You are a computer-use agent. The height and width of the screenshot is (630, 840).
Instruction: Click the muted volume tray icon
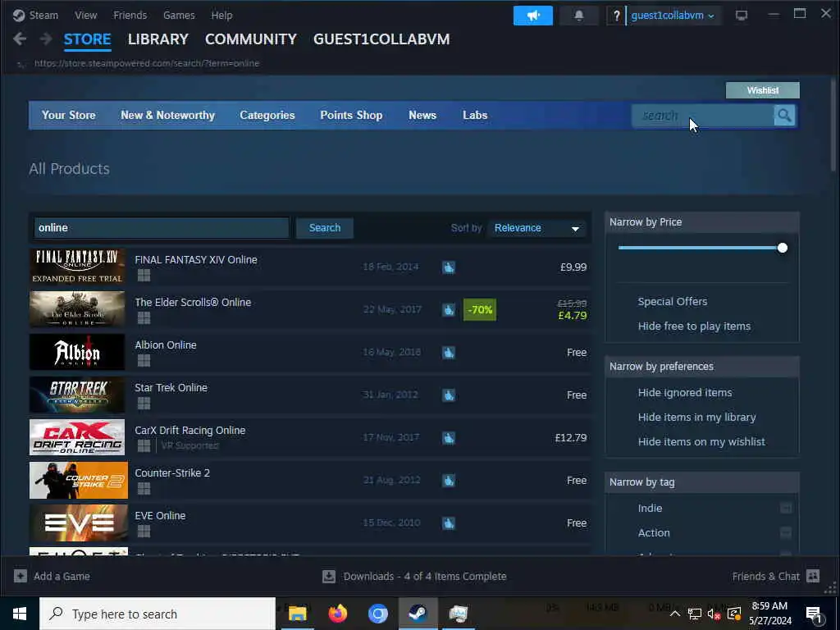[714, 614]
